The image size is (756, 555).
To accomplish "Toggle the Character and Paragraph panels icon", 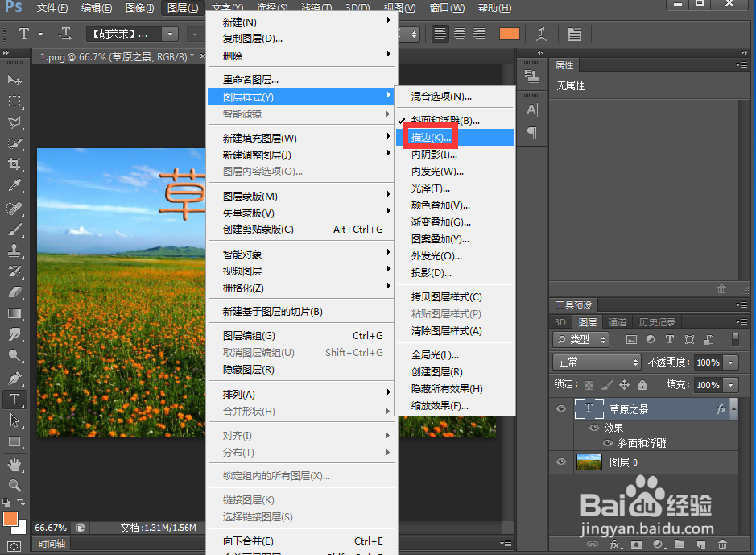I will pos(575,34).
